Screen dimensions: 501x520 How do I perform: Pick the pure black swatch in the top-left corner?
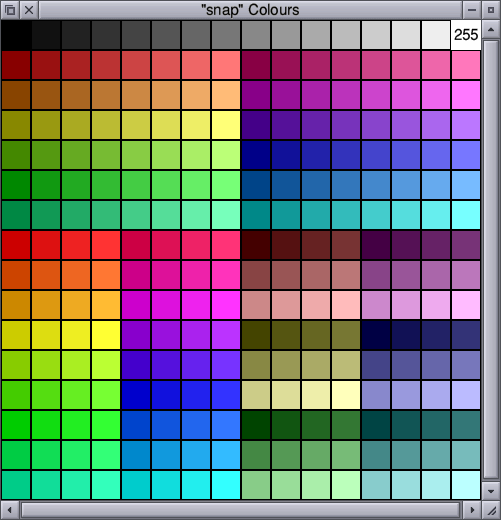point(16,35)
